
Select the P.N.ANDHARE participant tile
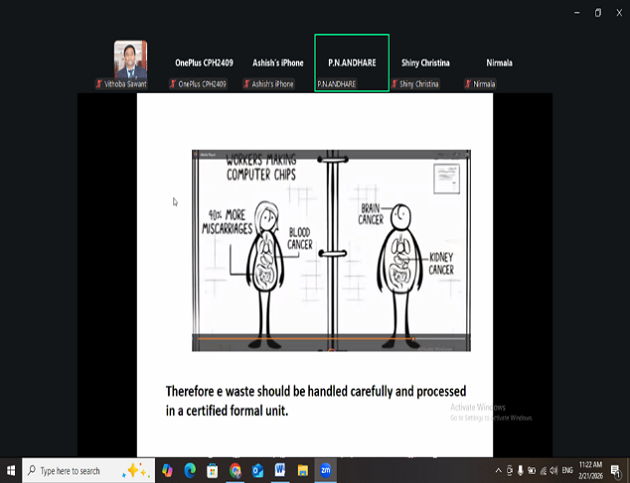click(351, 62)
